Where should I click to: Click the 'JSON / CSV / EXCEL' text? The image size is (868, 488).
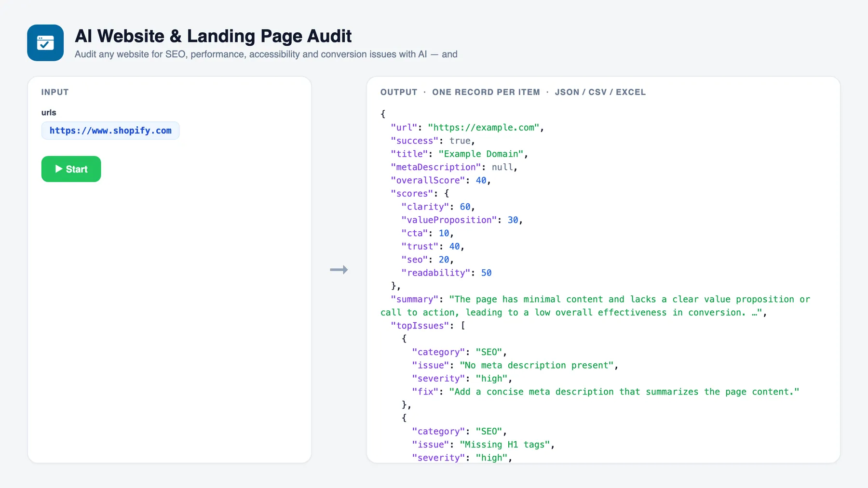click(x=600, y=92)
